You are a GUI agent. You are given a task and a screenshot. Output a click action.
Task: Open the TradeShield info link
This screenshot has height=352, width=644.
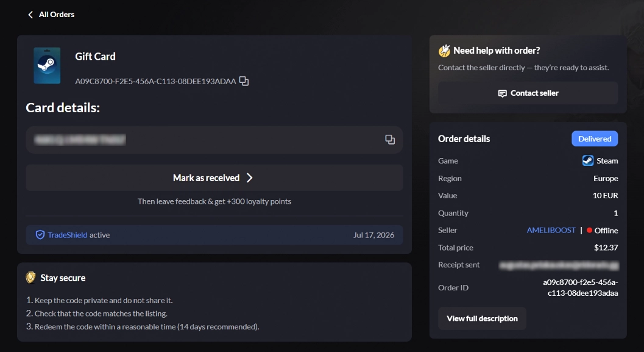68,235
